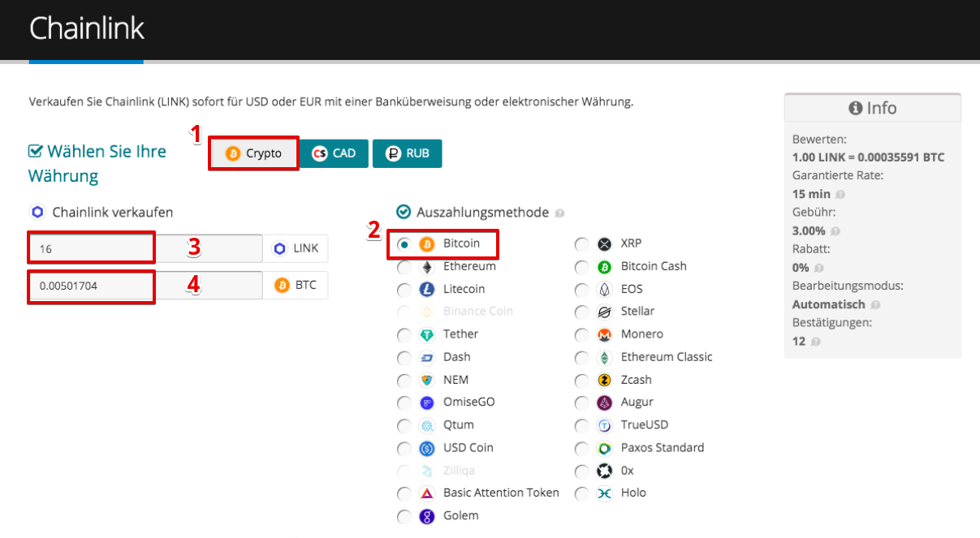Click the LINK currency label box
Image resolution: width=980 pixels, height=538 pixels.
click(296, 249)
